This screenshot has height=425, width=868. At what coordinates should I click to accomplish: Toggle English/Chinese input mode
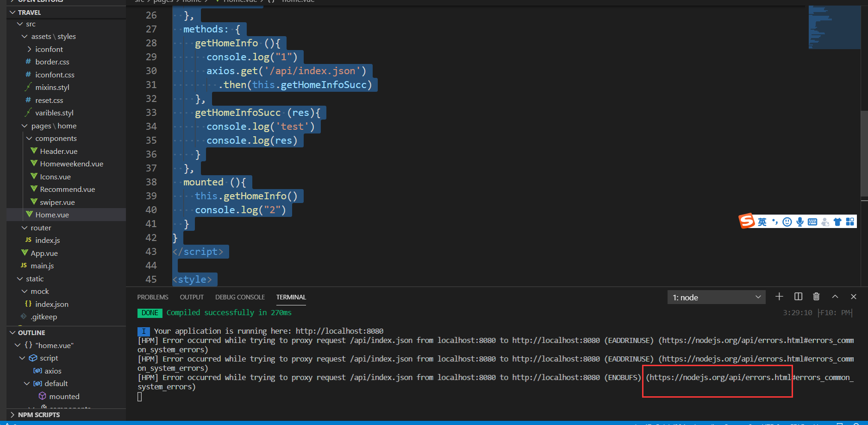(762, 222)
